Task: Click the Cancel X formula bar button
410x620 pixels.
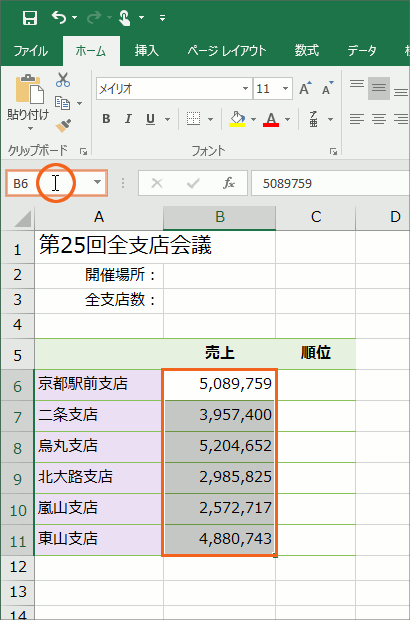Action: (157, 183)
